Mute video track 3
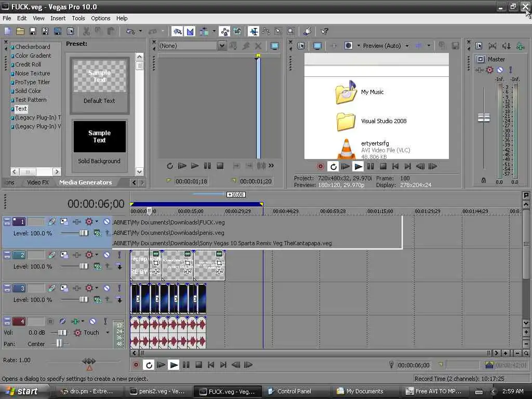 (107, 288)
